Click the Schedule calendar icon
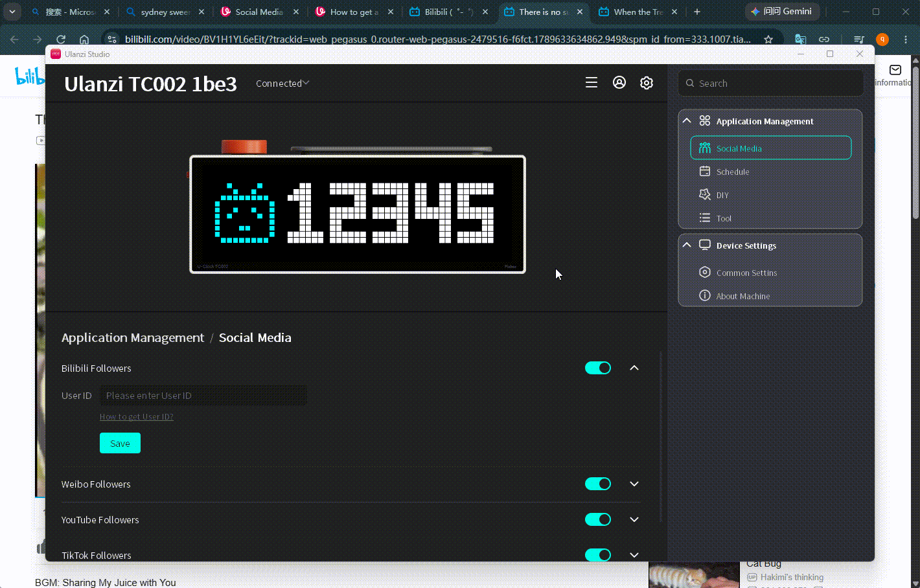Viewport: 920px width, 588px height. coord(705,172)
